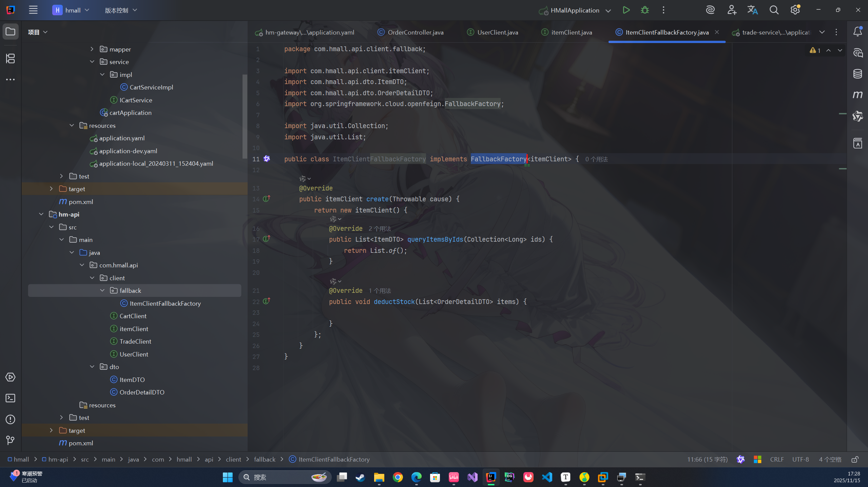This screenshot has height=487, width=868.
Task: Open the main hamburger menu
Action: coord(33,10)
